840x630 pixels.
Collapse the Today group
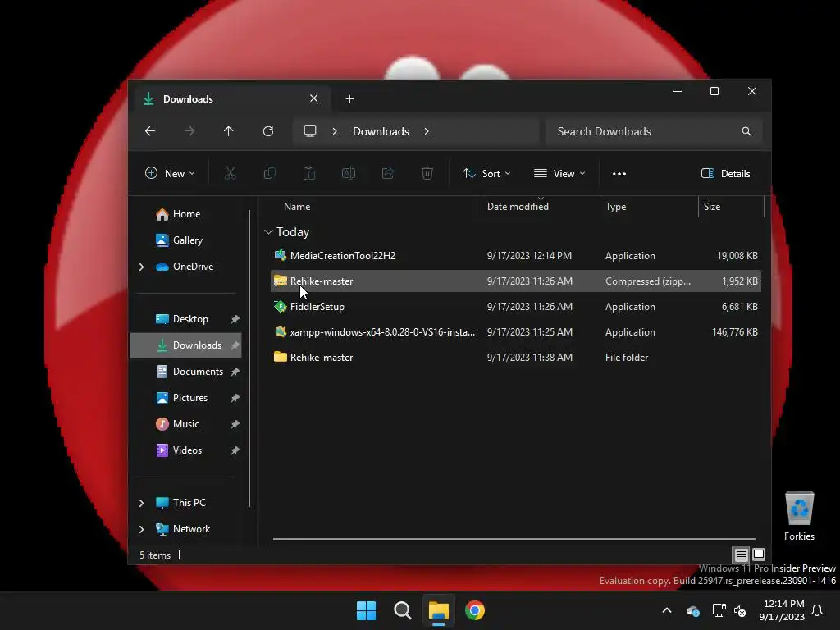268,232
